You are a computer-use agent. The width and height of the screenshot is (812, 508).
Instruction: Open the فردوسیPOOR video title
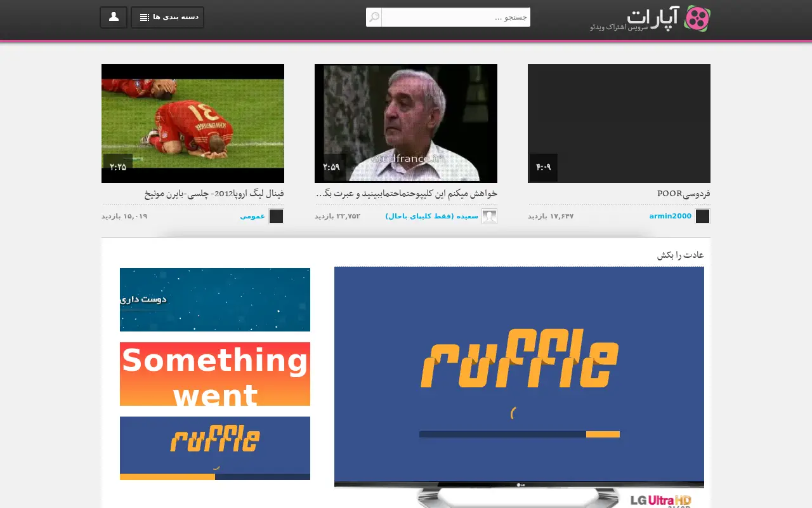684,194
